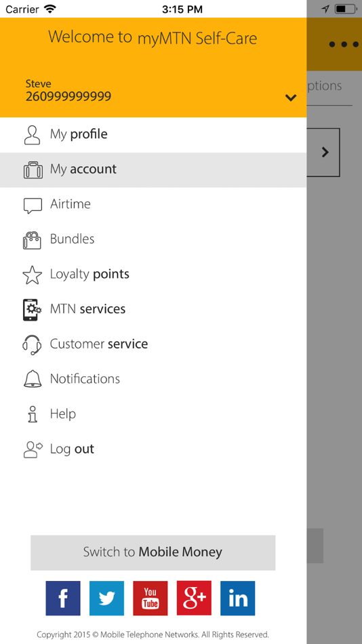
Task: Select Log out menu item
Action: click(153, 449)
